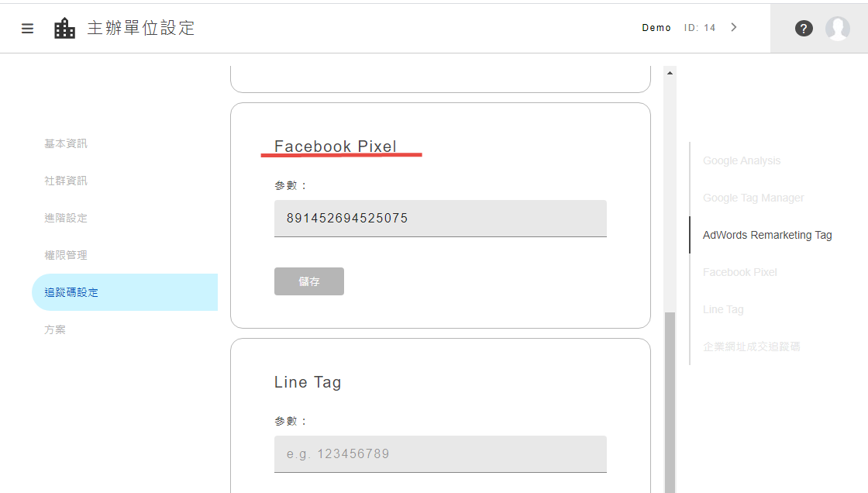
Task: Click the Facebook Pixel parameter field
Action: (x=440, y=219)
